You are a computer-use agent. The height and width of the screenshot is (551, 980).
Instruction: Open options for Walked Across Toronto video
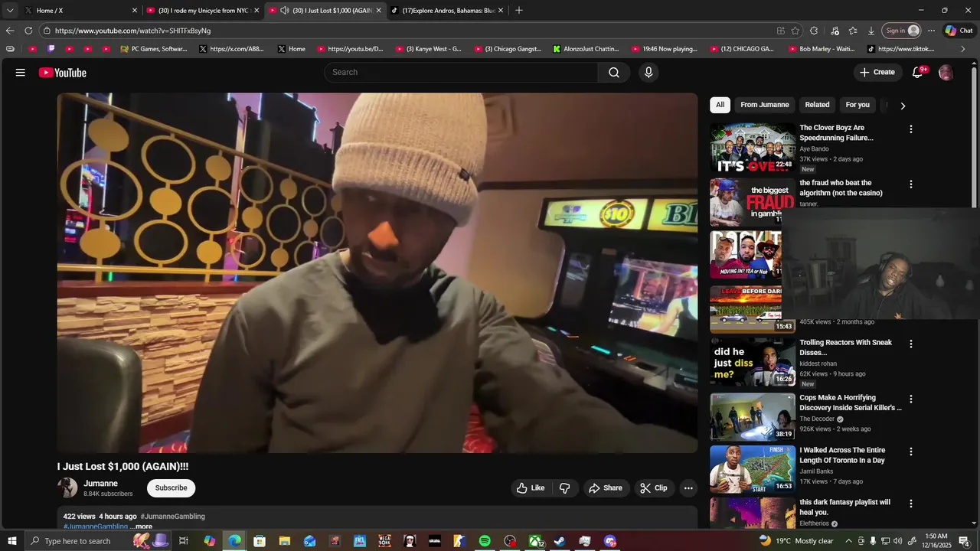tap(911, 452)
